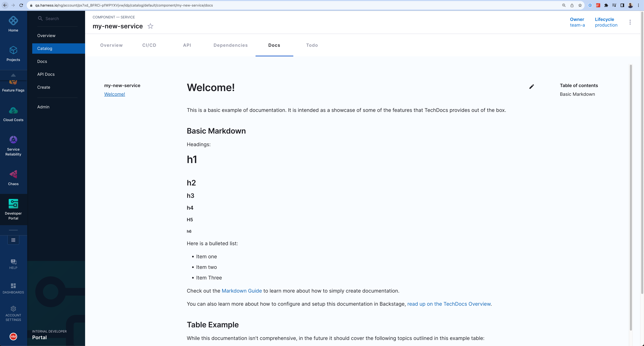Bookmark page using browser star icon
This screenshot has width=644, height=346.
580,5
